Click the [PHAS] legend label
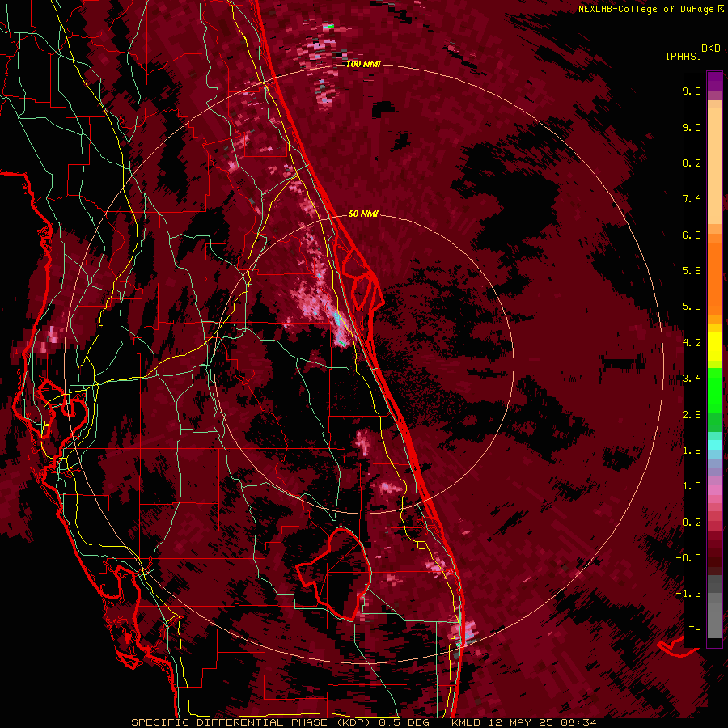 pos(684,56)
